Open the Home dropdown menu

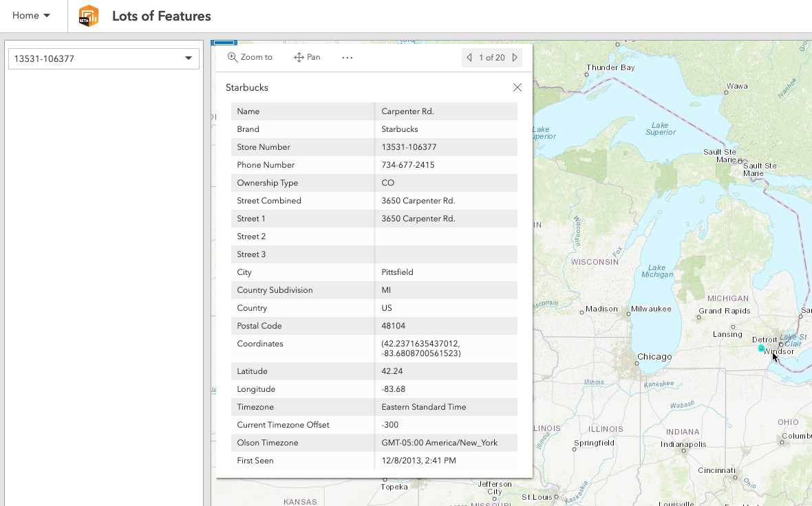click(x=32, y=15)
